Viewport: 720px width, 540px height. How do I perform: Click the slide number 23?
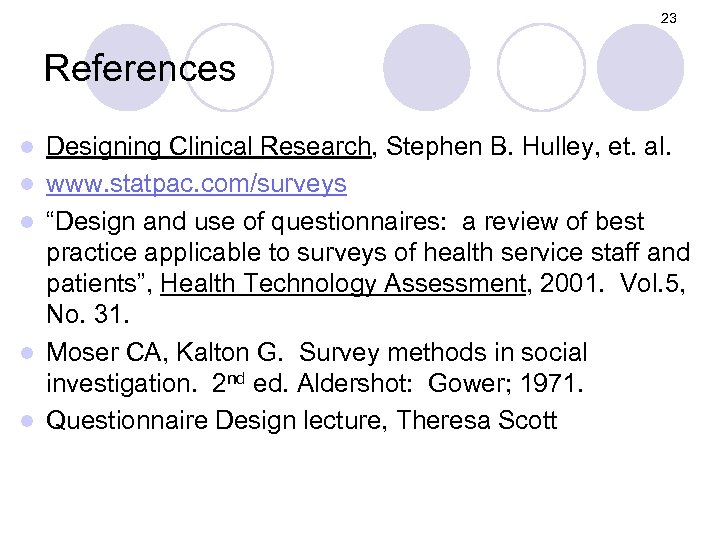pos(669,19)
